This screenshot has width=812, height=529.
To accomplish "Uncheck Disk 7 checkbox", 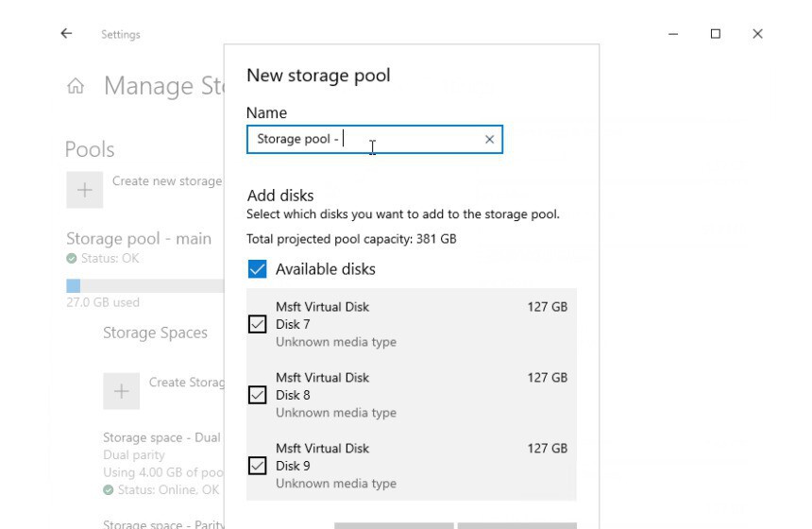I will click(257, 324).
